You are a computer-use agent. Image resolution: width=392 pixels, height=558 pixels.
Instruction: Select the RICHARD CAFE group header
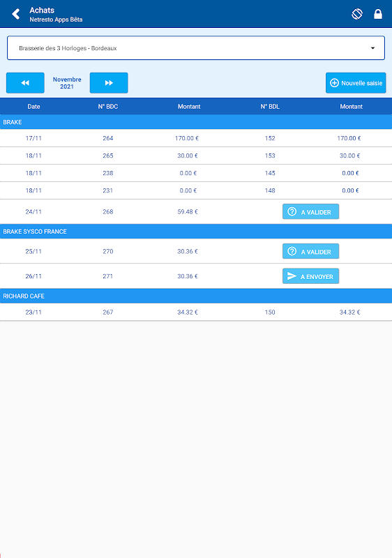(196, 296)
